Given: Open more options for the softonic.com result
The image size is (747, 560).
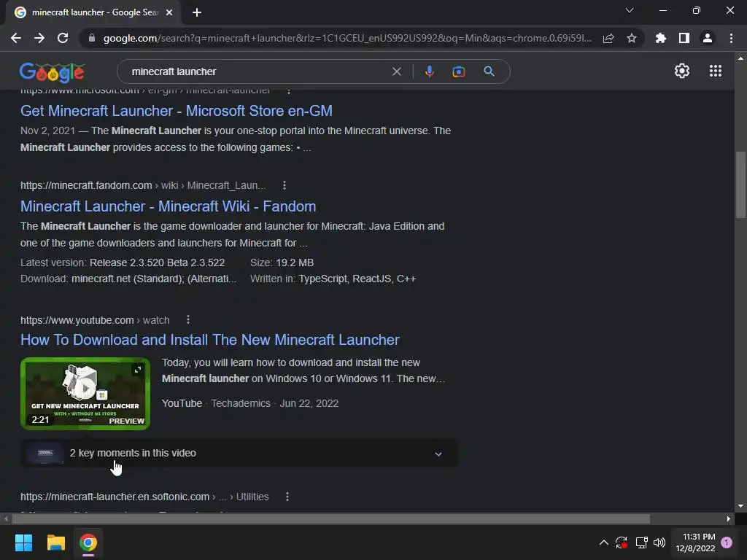Looking at the screenshot, I should 287,497.
